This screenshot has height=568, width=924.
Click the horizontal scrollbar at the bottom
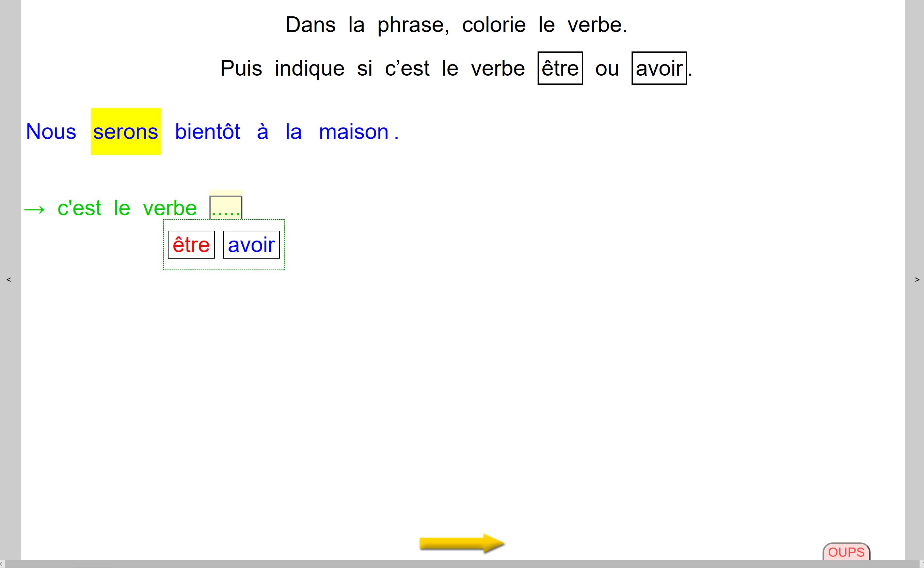(462, 564)
